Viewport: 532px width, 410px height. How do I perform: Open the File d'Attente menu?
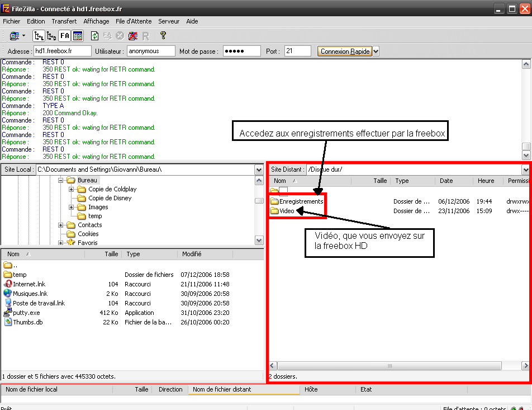pyautogui.click(x=134, y=21)
